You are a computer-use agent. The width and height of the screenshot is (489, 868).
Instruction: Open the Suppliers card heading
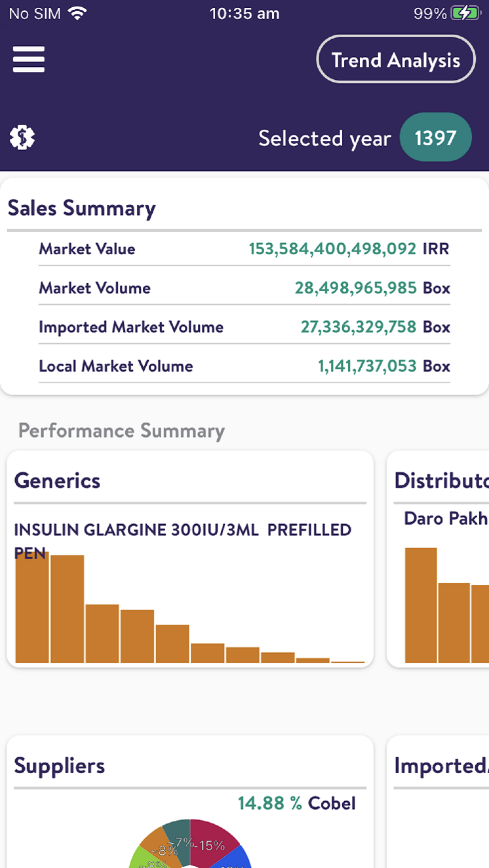point(59,766)
